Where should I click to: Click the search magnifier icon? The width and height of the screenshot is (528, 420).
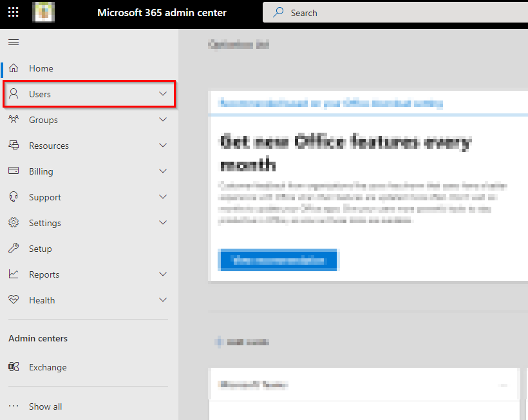(278, 12)
